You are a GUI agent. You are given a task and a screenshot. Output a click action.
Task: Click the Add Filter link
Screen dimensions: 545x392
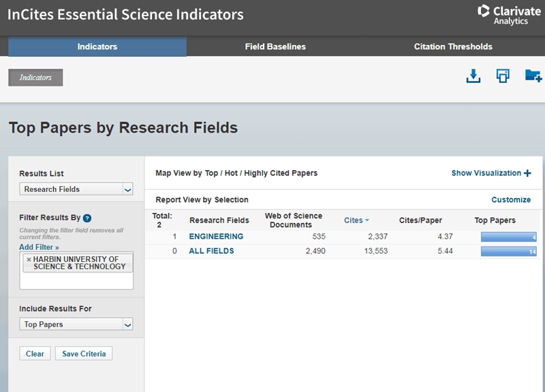click(x=39, y=247)
